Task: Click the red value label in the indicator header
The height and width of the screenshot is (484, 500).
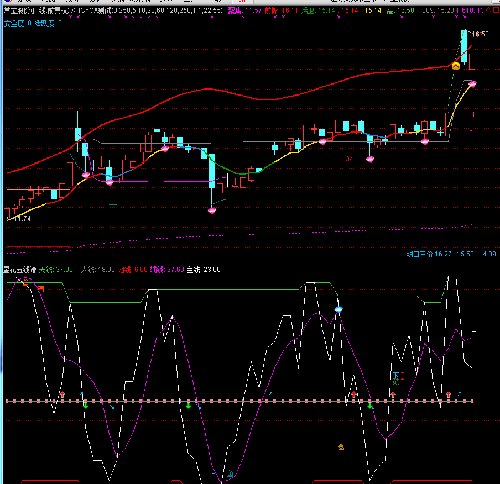Action: [x=133, y=269]
